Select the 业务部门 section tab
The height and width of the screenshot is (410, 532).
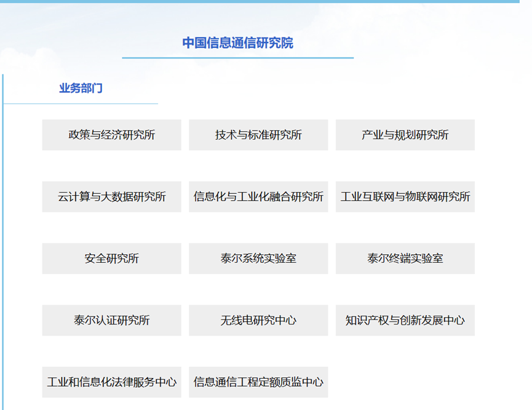[81, 88]
